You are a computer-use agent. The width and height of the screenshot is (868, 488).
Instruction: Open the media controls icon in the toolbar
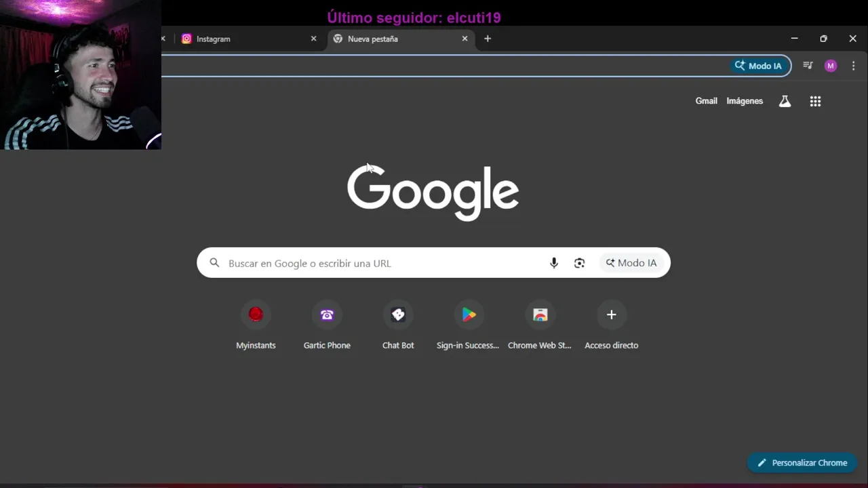(808, 66)
